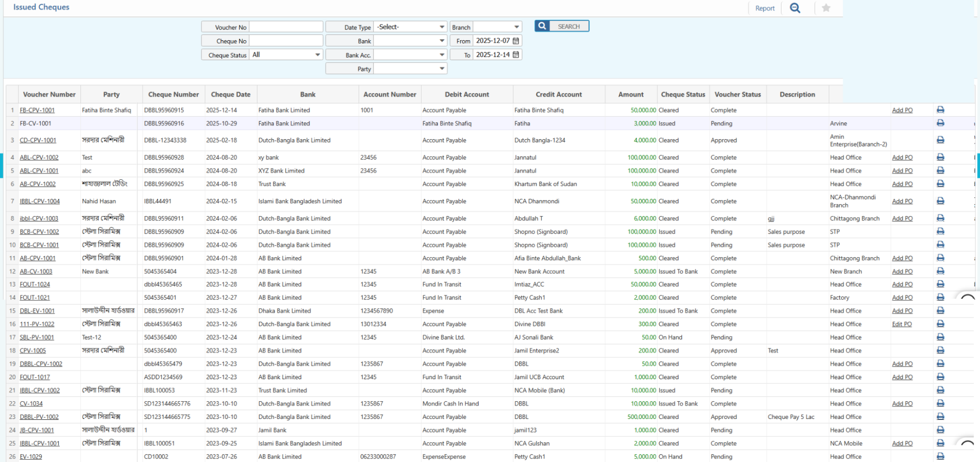
Task: Open the Date Type dropdown
Action: point(442,27)
